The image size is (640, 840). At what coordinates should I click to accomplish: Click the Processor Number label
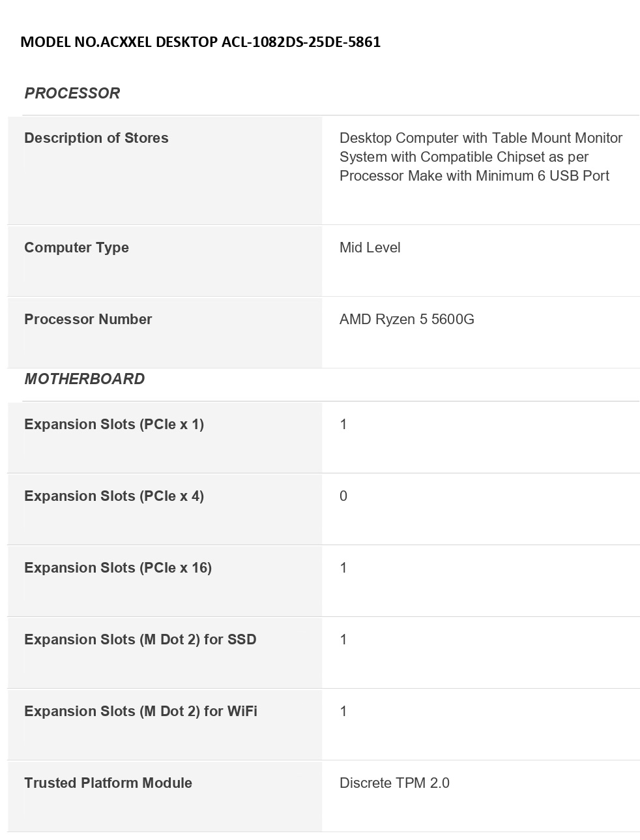point(88,320)
